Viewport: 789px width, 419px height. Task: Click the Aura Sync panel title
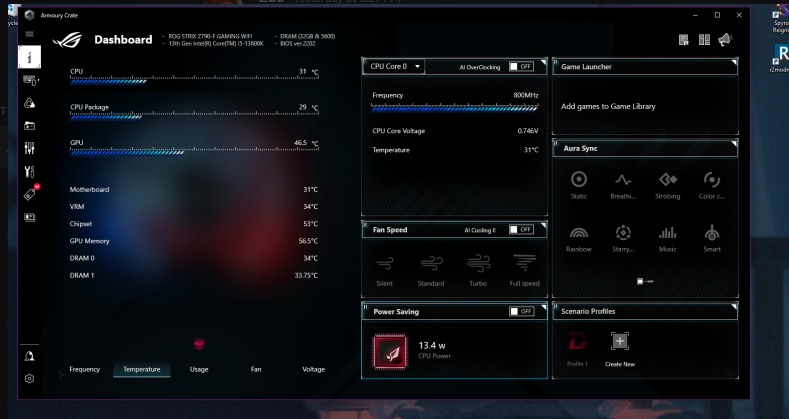coord(580,148)
